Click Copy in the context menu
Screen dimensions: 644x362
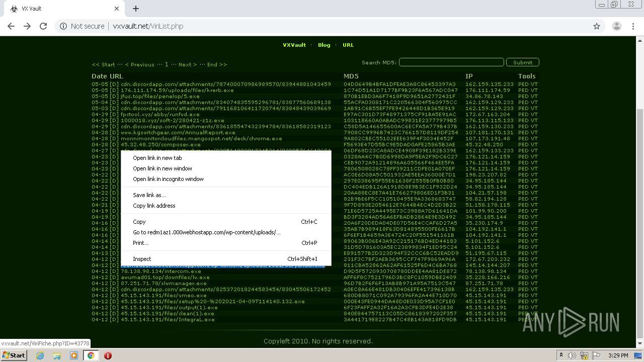(x=226, y=222)
